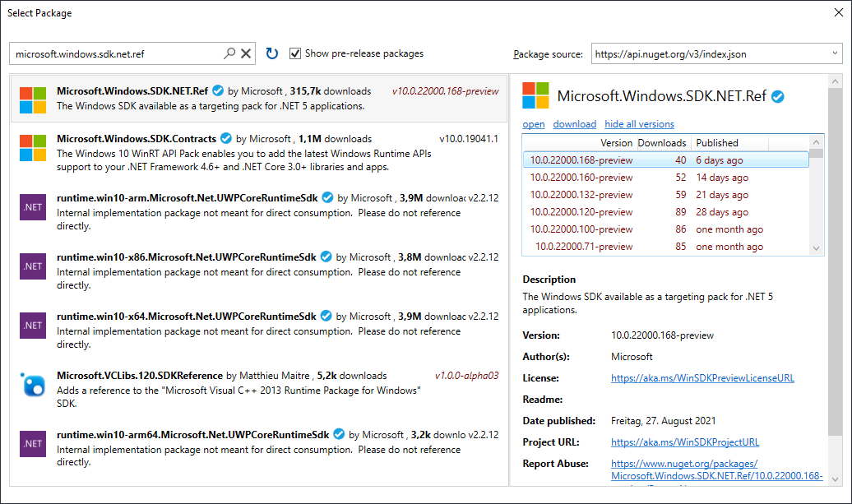Click v10.0.19041.1 version label
This screenshot has height=504, width=852.
pyautogui.click(x=469, y=138)
